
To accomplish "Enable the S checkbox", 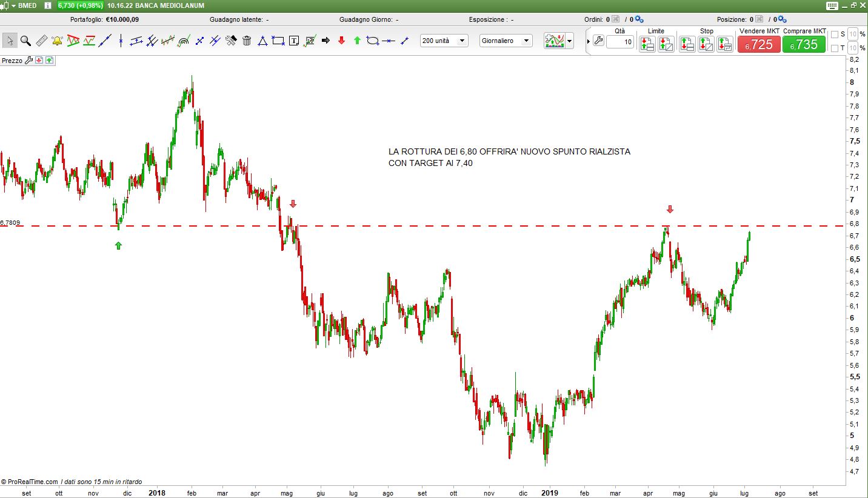I will pyautogui.click(x=835, y=35).
